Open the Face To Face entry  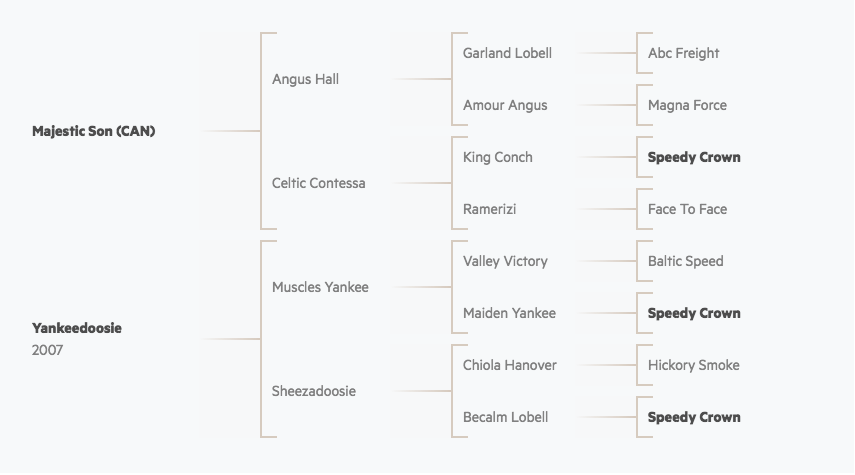[687, 209]
